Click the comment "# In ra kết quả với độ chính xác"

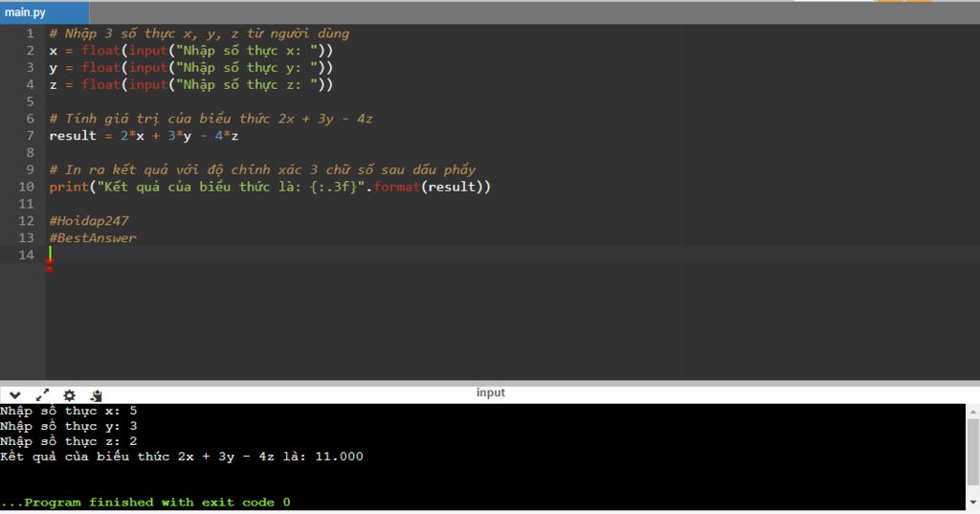click(x=262, y=170)
